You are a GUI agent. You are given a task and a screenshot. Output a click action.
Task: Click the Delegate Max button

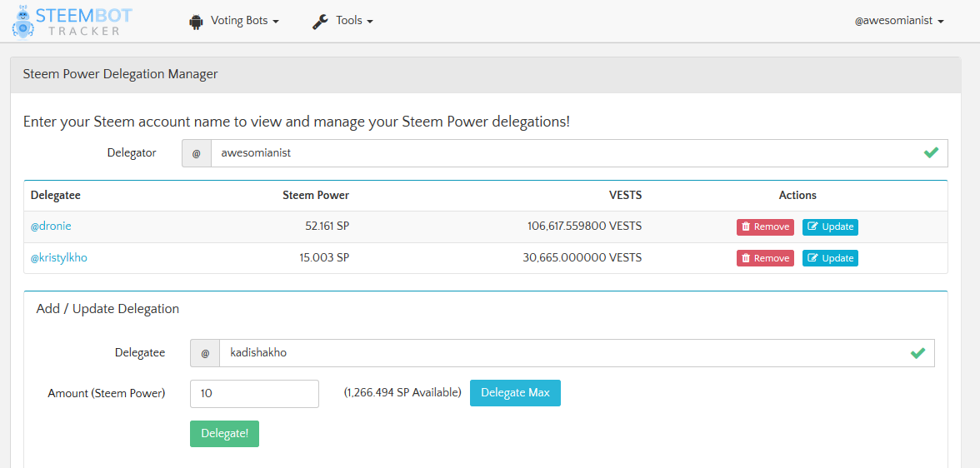515,393
